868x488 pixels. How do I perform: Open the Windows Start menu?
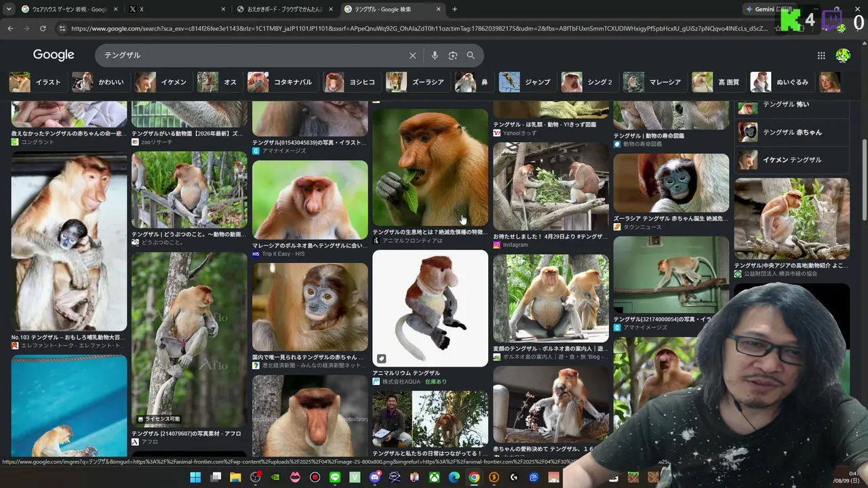[x=195, y=477]
